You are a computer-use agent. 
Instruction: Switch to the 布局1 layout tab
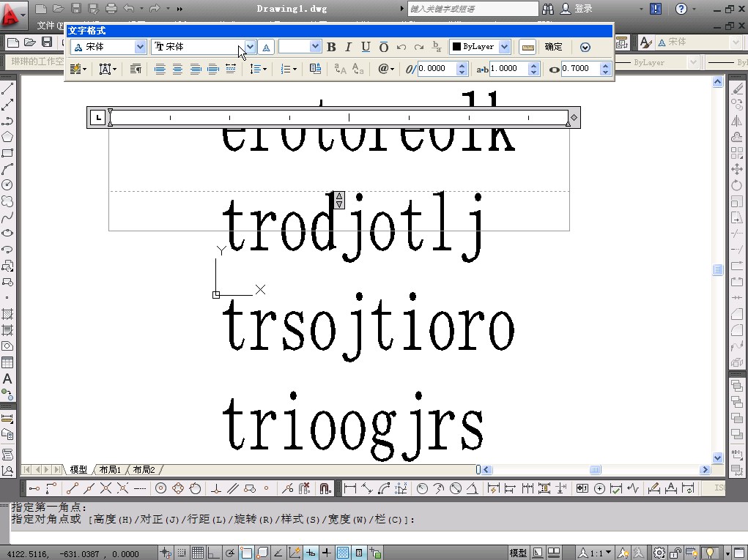click(x=111, y=470)
